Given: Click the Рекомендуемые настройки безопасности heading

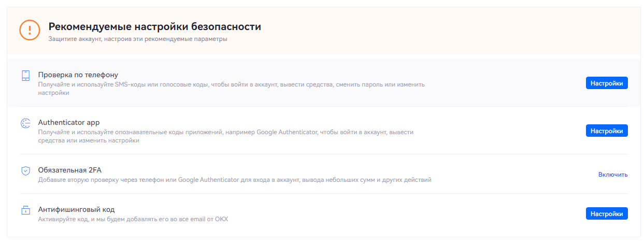Looking at the screenshot, I should click(x=154, y=26).
